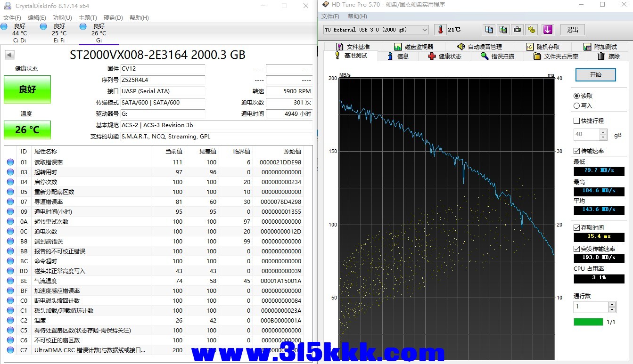Switch to the 随机存取 tab
The height and width of the screenshot is (364, 633).
[x=543, y=47]
